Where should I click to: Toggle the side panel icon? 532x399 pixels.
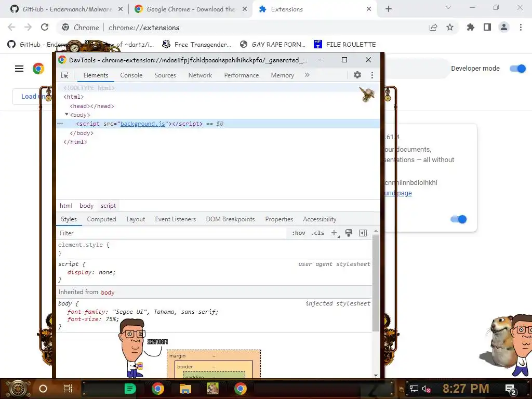(x=487, y=27)
